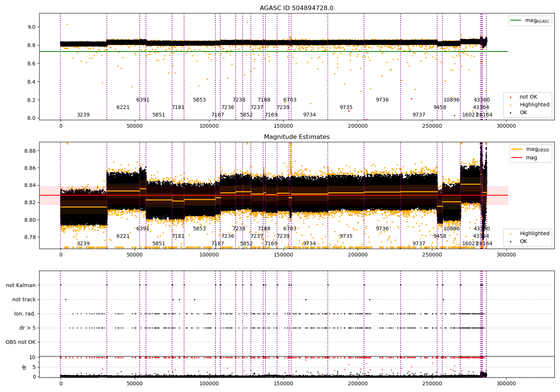The image size is (560, 392).
Task: Click obsid 5852 label in Magnitude Estimates plot
Action: [246, 244]
